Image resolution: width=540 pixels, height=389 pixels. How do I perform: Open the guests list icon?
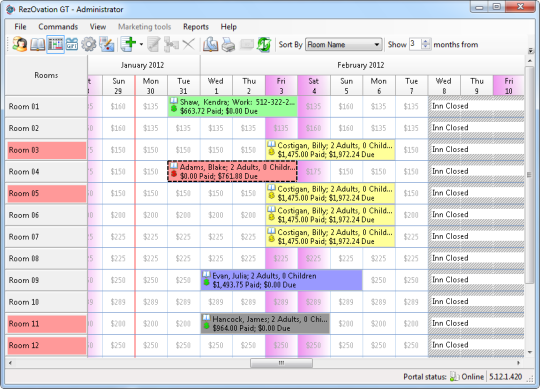20,44
